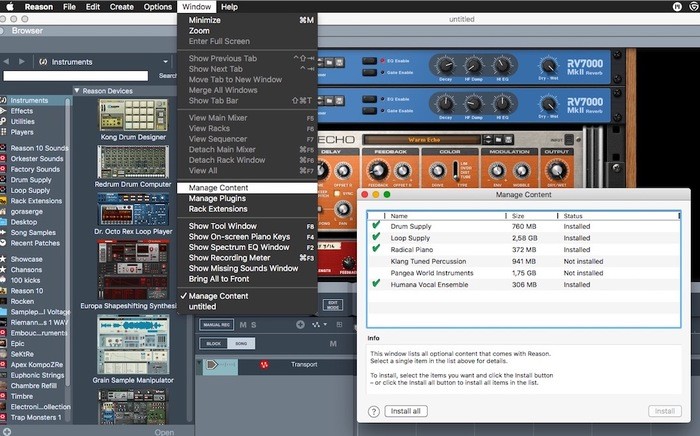Select Instruments in browser sidebar

tap(29, 100)
